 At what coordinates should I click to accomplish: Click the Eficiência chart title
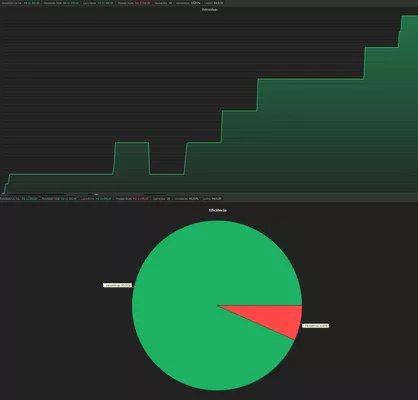click(218, 210)
